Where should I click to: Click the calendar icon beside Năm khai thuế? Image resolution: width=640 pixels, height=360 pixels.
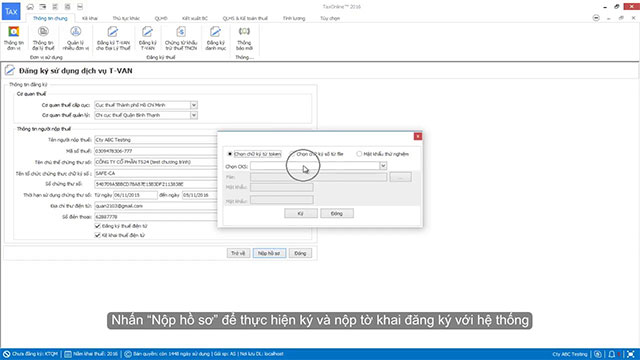(x=68, y=354)
